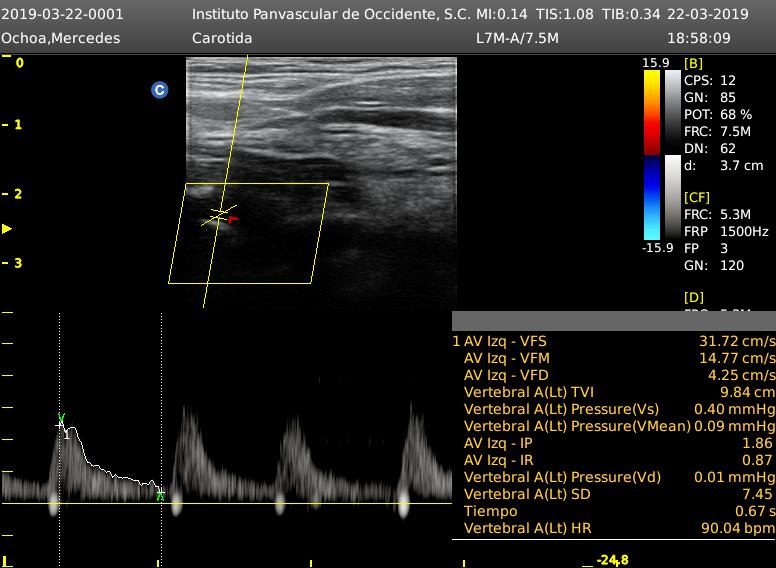Viewport: 776px width, 568px height.
Task: Click the yellow focus arrow on depth scale
Action: (x=7, y=229)
